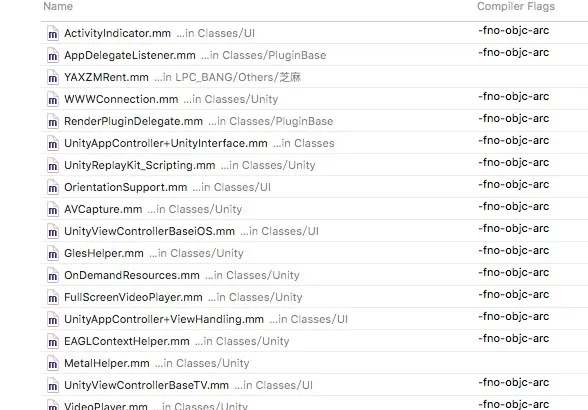Click the compiler flag for RenderPluginDelegate.mm
Viewport: 588px width, 410px height.
514,119
